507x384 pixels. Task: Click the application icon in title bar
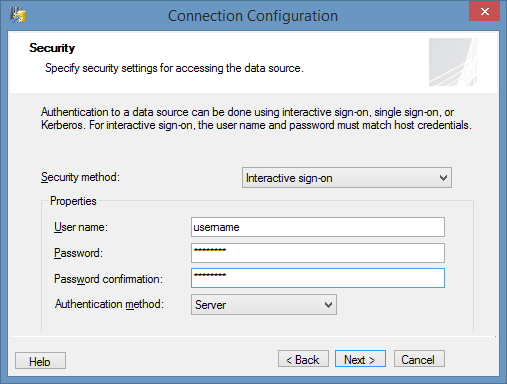18,15
